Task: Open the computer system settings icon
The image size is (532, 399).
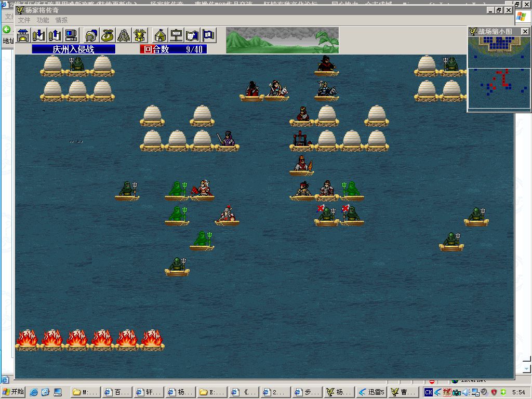Action: (72, 35)
